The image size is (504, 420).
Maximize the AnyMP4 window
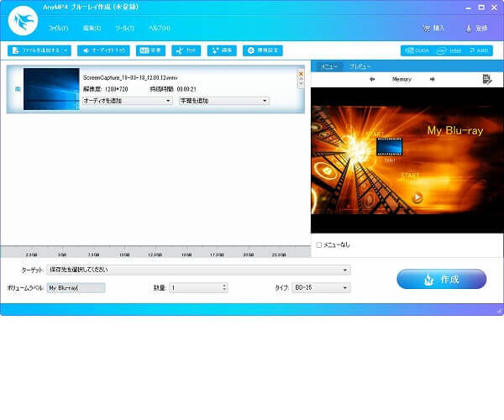[481, 8]
